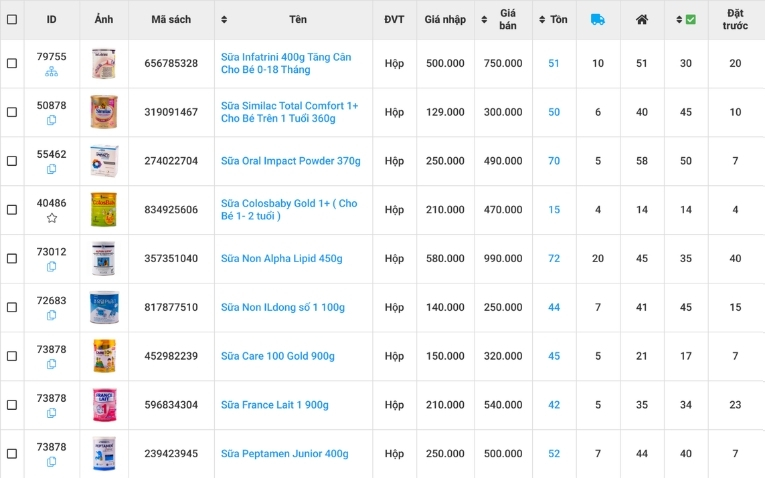This screenshot has width=765, height=478.
Task: Click the copy icon under ID 72683
Action: (52, 315)
